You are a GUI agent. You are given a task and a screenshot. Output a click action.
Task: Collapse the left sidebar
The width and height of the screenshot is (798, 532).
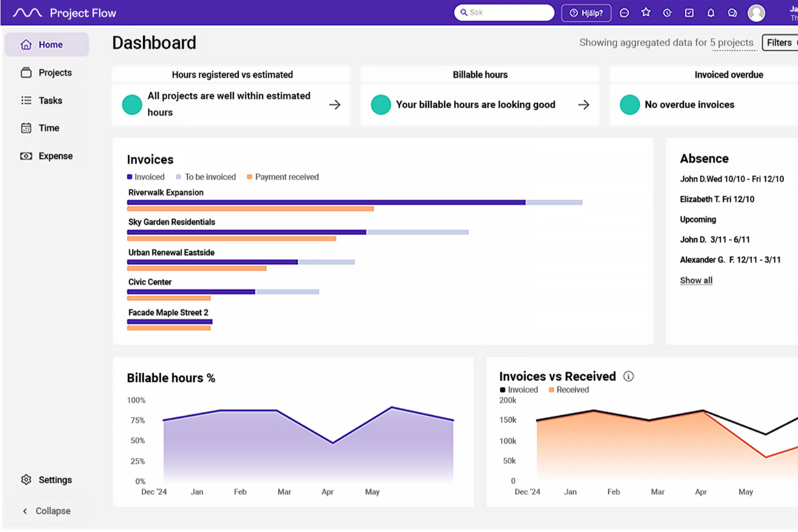[x=46, y=510]
